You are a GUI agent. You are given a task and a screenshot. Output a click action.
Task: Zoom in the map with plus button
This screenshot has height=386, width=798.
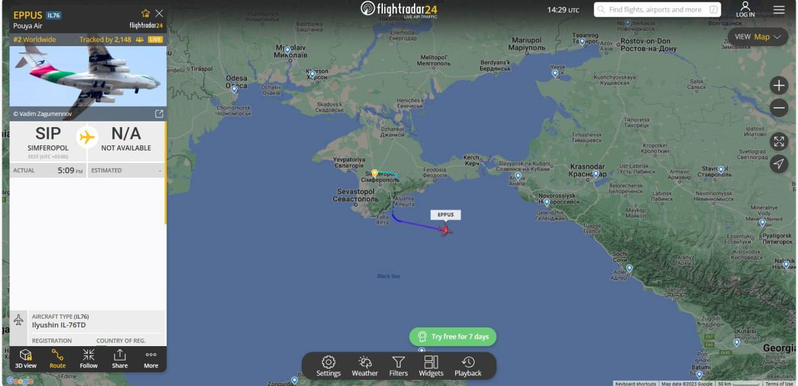779,86
